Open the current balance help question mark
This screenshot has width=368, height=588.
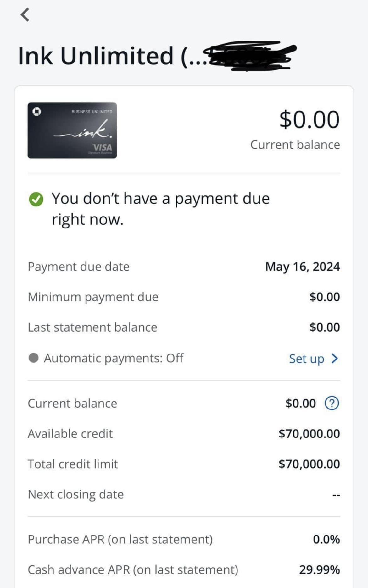tap(332, 403)
